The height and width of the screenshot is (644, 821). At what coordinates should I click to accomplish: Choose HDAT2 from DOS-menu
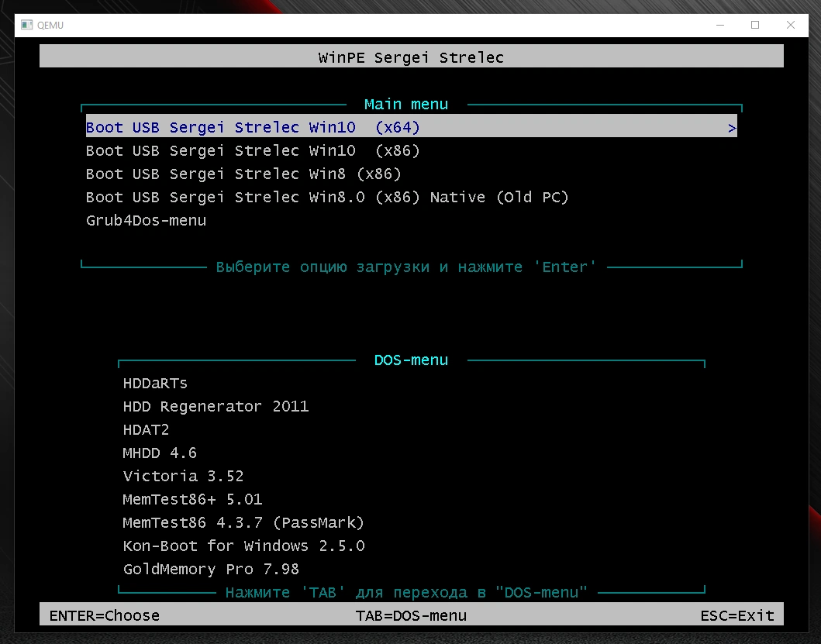click(146, 430)
